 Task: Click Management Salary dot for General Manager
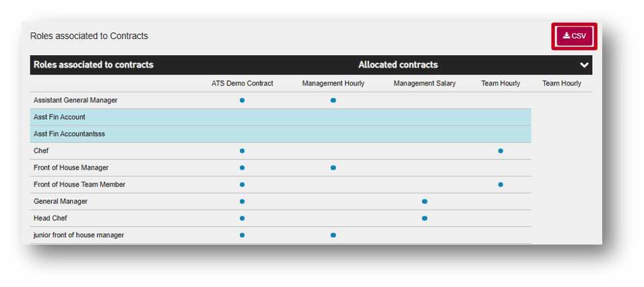click(424, 201)
